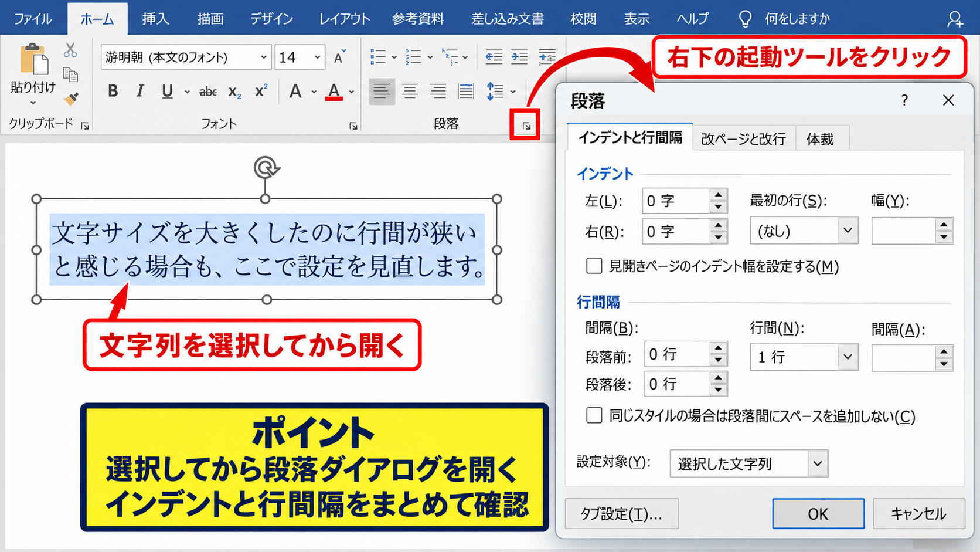The height and width of the screenshot is (552, 980).
Task: Align text right in paragraph group
Action: (x=438, y=92)
